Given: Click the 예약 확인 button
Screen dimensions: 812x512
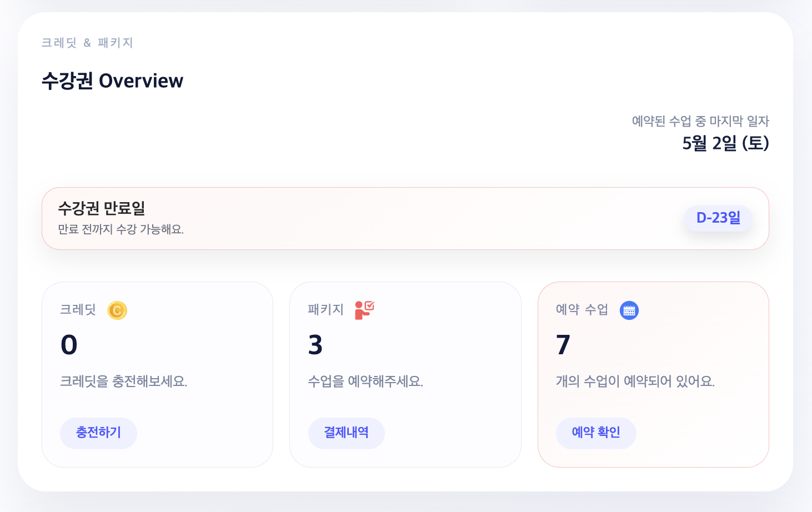Looking at the screenshot, I should click(596, 433).
